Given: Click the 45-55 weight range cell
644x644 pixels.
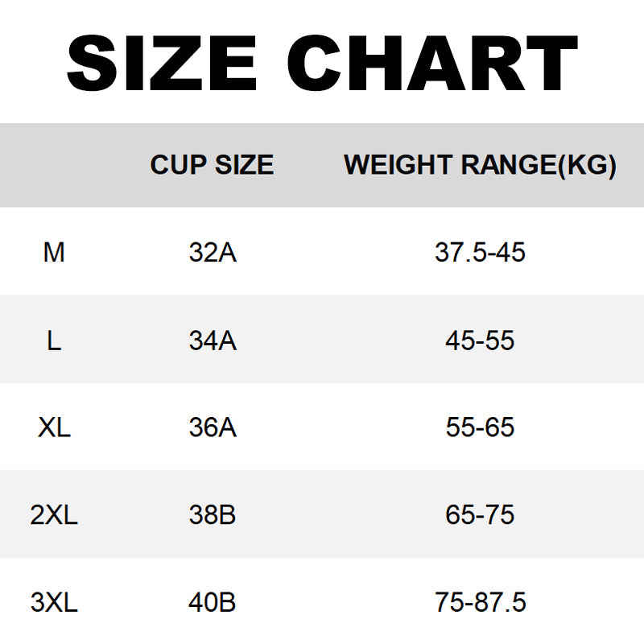Looking at the screenshot, I should (x=480, y=341).
